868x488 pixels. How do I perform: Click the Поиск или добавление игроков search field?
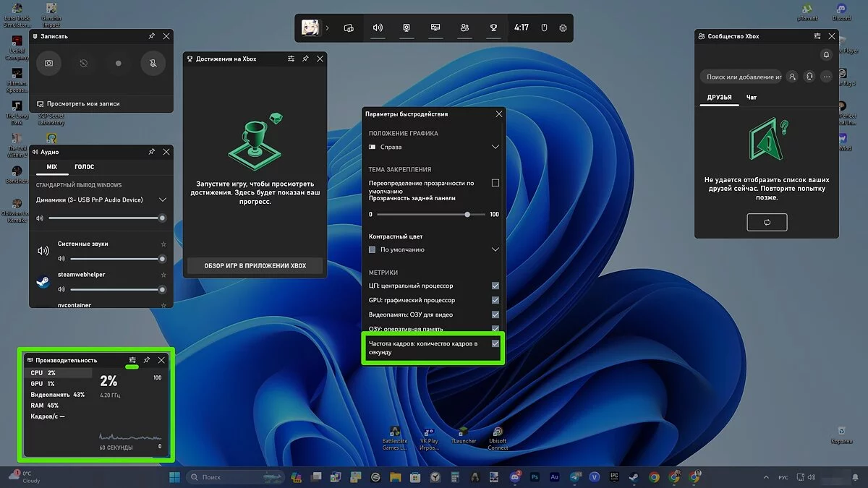pos(742,77)
